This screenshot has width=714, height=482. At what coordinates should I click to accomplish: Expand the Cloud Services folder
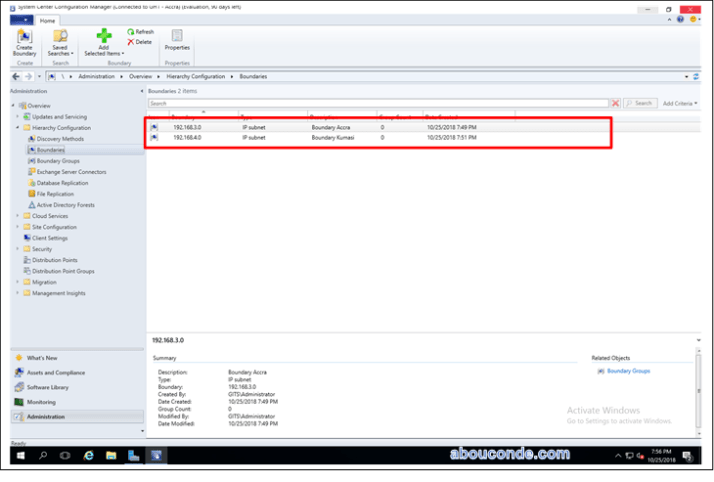click(x=17, y=216)
